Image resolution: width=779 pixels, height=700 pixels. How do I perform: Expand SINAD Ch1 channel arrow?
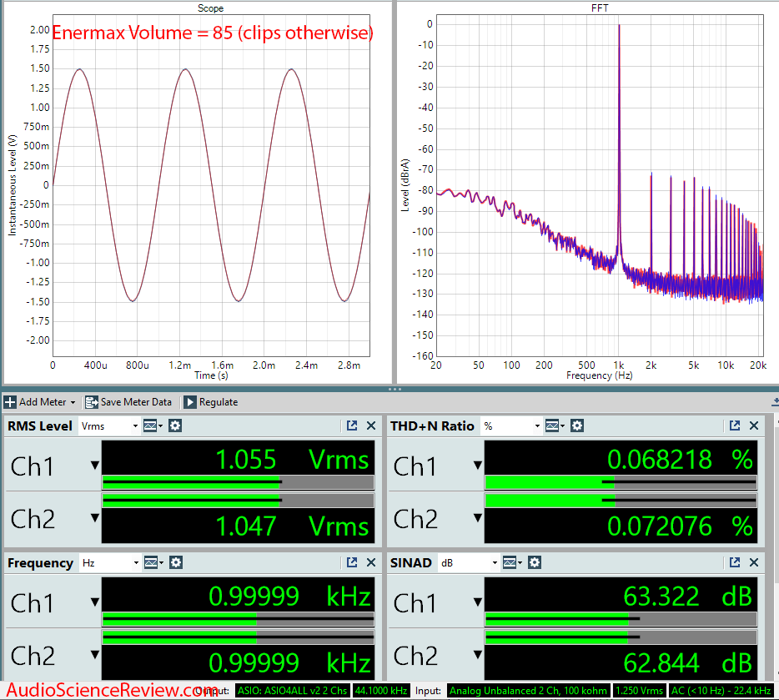(477, 602)
